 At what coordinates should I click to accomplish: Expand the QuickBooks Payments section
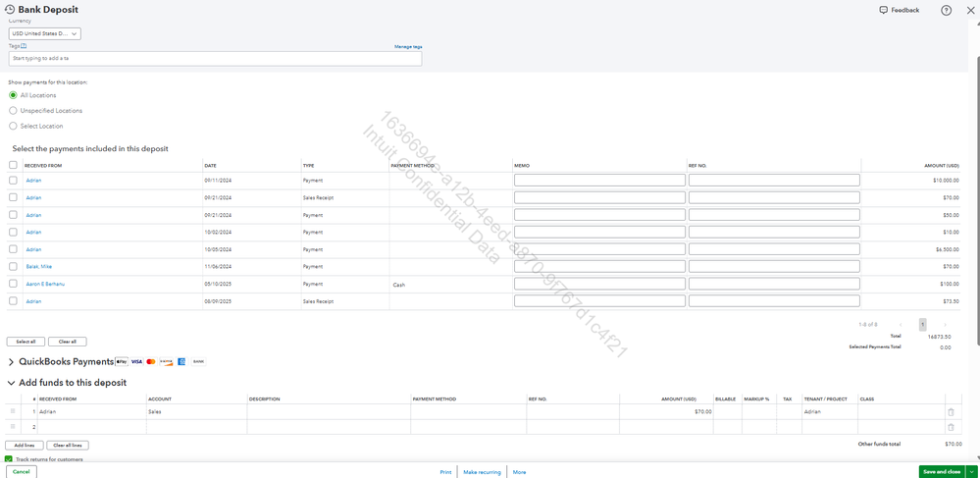pos(12,362)
